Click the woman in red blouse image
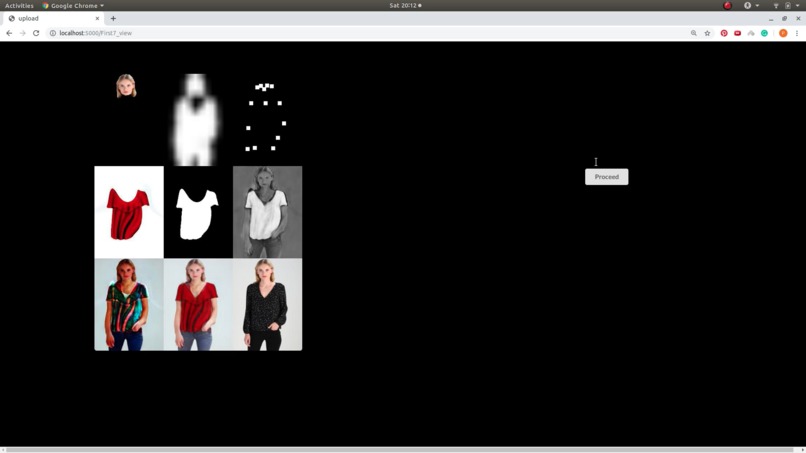This screenshot has height=453, width=806. point(198,304)
